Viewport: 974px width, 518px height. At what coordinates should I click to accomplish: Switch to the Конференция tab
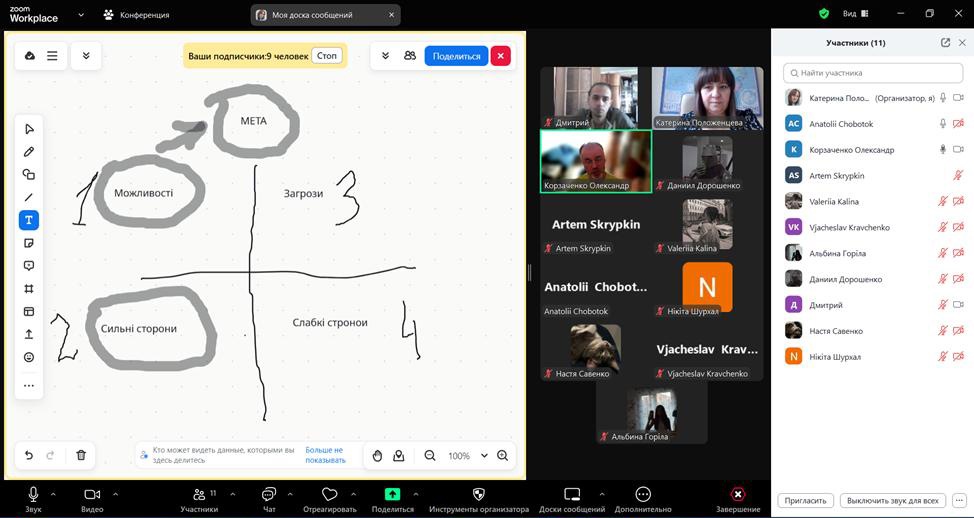136,15
